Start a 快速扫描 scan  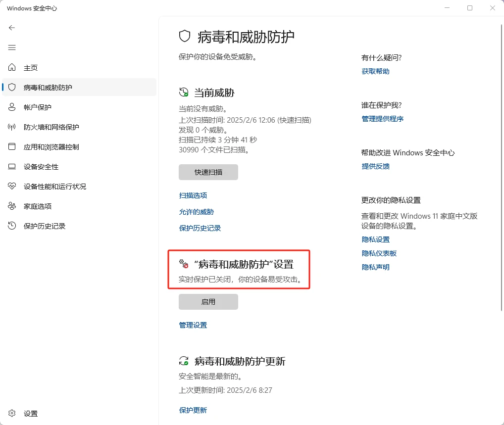coord(208,172)
